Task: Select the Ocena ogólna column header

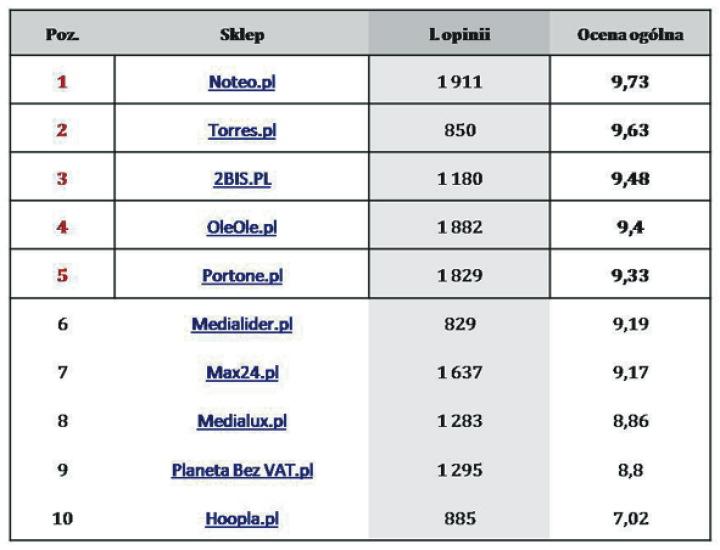Action: tap(630, 35)
